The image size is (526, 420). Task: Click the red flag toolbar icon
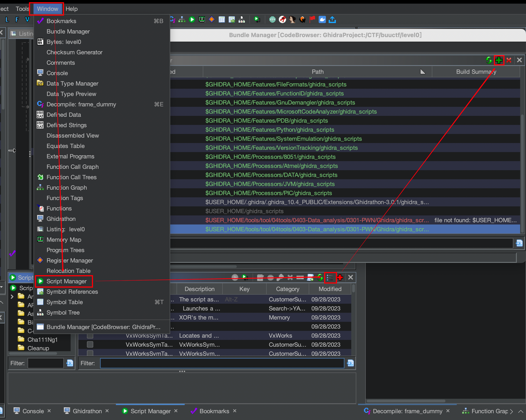tap(312, 19)
